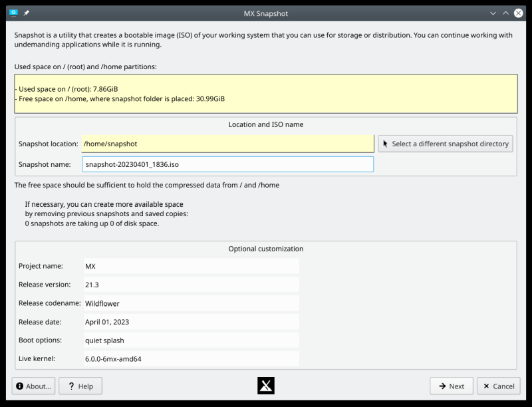Open Help for MX Snapshot

[80, 386]
